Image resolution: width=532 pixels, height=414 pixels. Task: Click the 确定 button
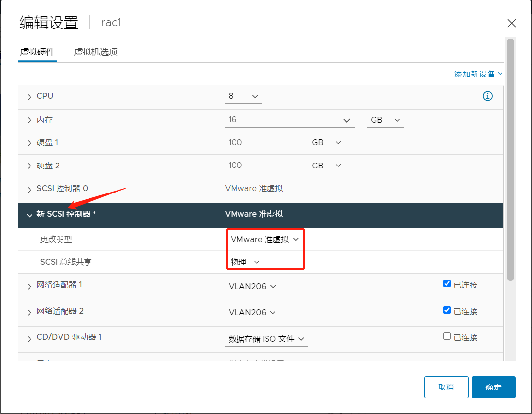[493, 387]
